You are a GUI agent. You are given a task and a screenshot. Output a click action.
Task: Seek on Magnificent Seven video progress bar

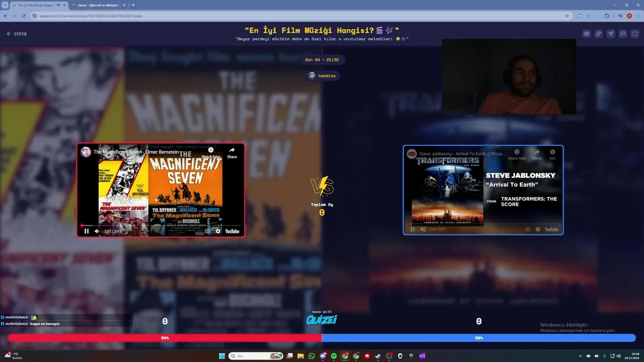[160, 226]
